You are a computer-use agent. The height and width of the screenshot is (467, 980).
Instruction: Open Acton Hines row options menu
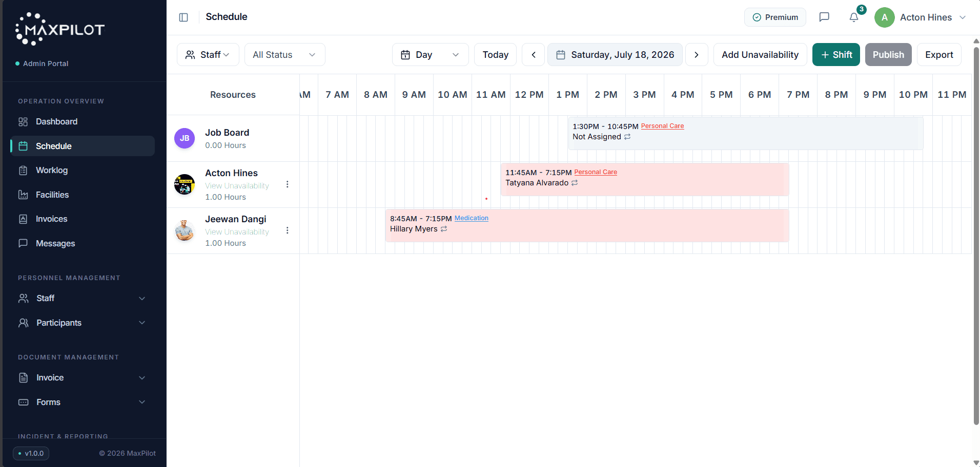(287, 184)
